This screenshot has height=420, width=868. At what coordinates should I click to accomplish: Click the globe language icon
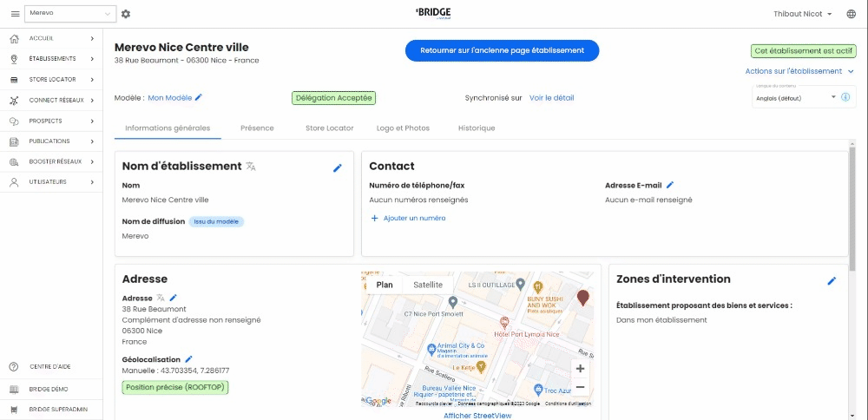[851, 14]
